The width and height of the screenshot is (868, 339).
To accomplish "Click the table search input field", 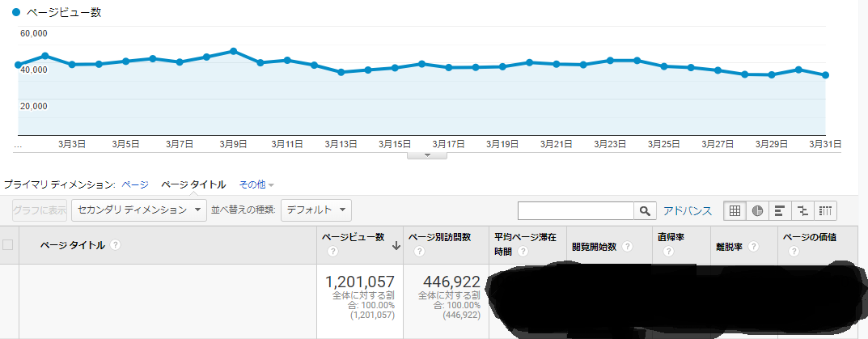I will click(576, 210).
